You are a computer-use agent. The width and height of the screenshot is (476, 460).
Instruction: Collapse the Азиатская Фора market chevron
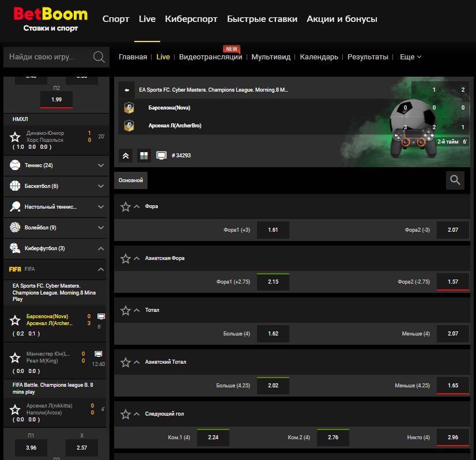pos(137,258)
